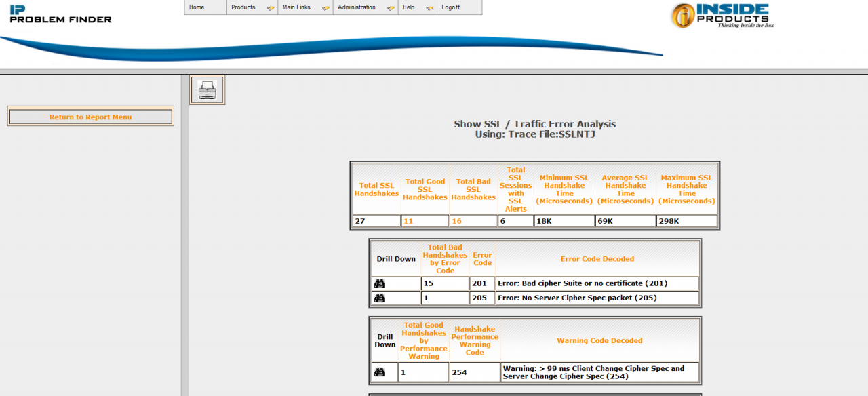Viewport: 868px width, 396px height.
Task: Expand the Products menu arrow
Action: click(271, 8)
